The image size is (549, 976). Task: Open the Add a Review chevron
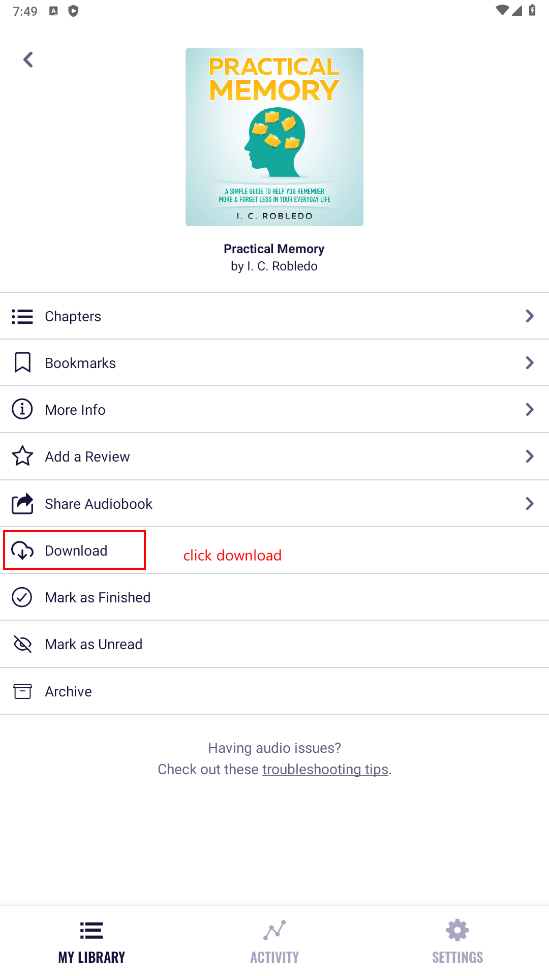(530, 456)
